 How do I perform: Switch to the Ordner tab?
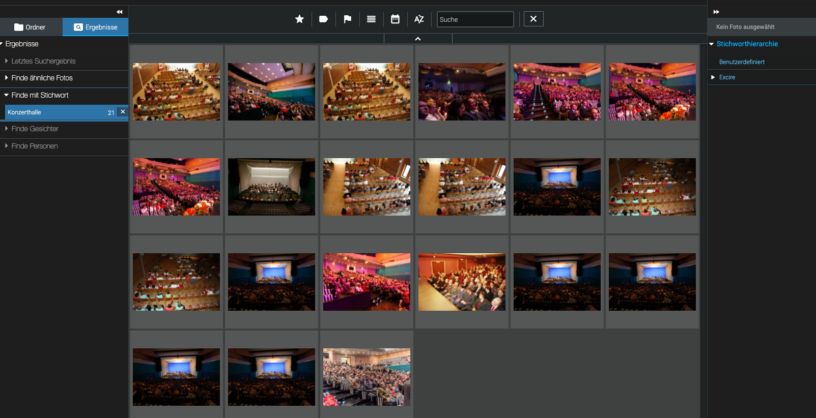pos(31,27)
